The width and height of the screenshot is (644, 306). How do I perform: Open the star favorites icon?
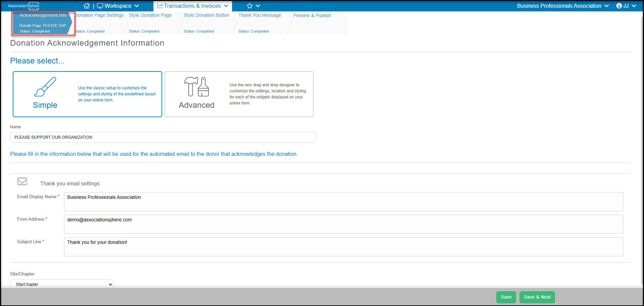click(249, 6)
